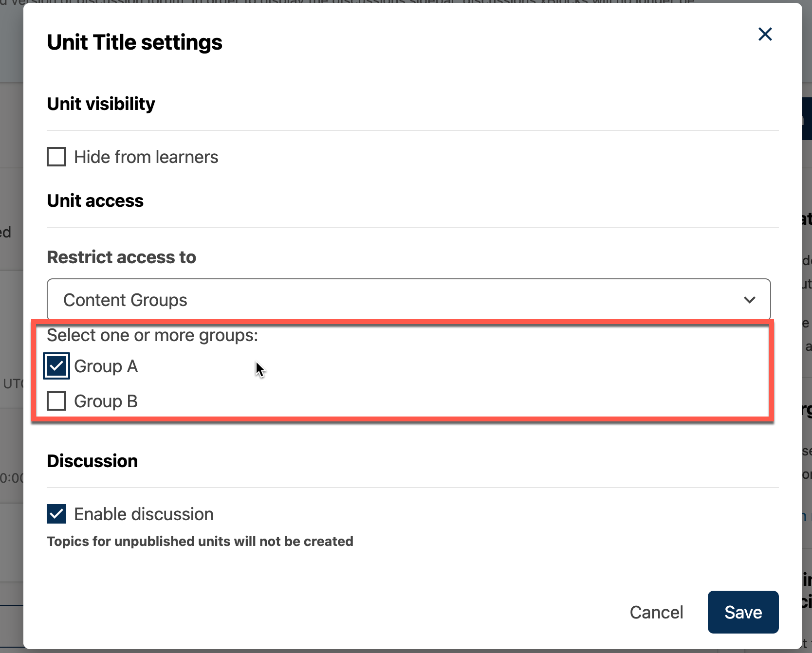Viewport: 812px width, 653px height.
Task: Click the 'Unit visibility' section heading
Action: coord(101,104)
